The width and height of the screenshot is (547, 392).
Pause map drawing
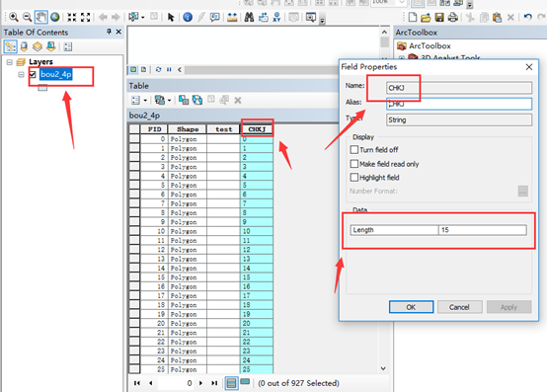[169, 69]
